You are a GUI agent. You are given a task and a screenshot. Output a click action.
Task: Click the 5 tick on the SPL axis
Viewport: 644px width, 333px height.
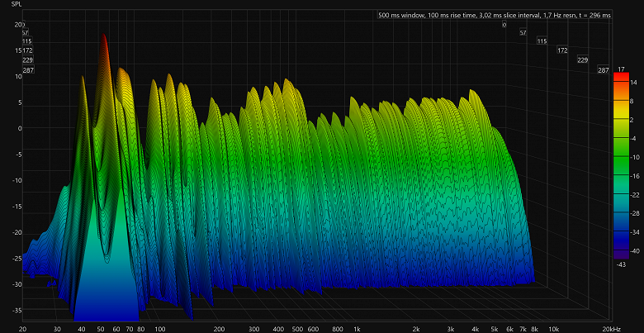pyautogui.click(x=19, y=102)
